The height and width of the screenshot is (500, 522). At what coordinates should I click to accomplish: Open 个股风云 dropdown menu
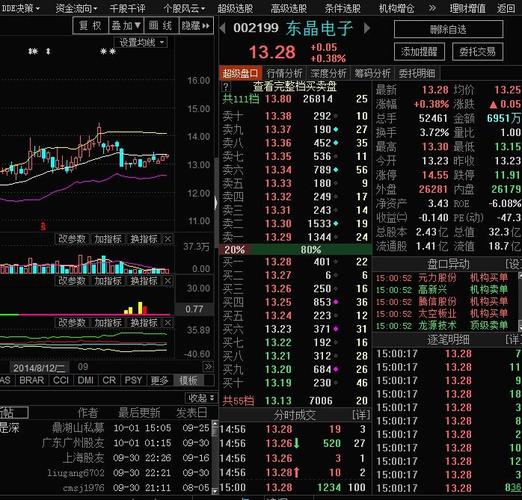coord(184,8)
